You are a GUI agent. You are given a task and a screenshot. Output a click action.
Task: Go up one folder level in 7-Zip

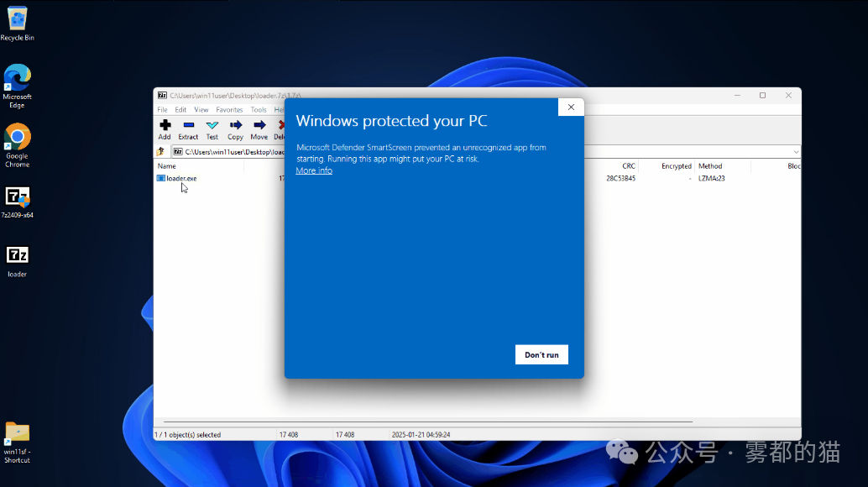coord(161,152)
